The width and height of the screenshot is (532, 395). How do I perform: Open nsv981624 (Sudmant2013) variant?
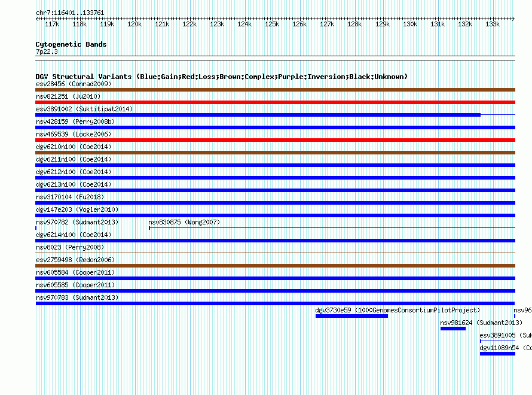pyautogui.click(x=481, y=323)
